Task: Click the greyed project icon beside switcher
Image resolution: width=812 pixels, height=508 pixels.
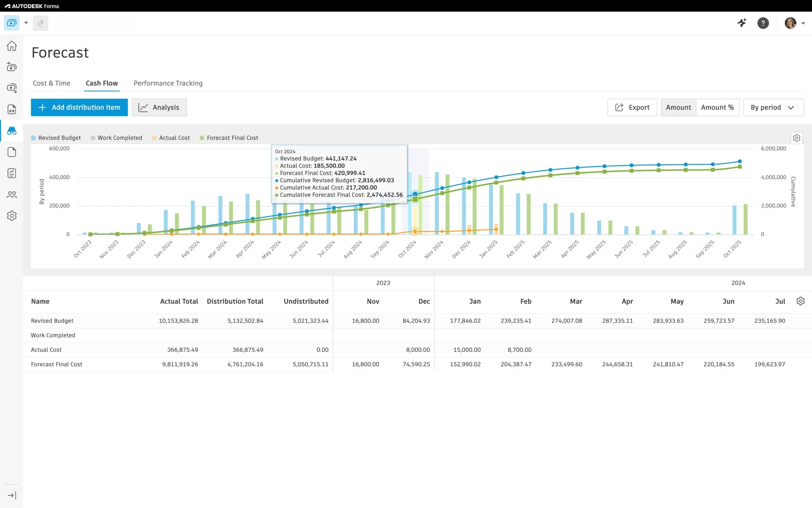Action: click(x=40, y=23)
